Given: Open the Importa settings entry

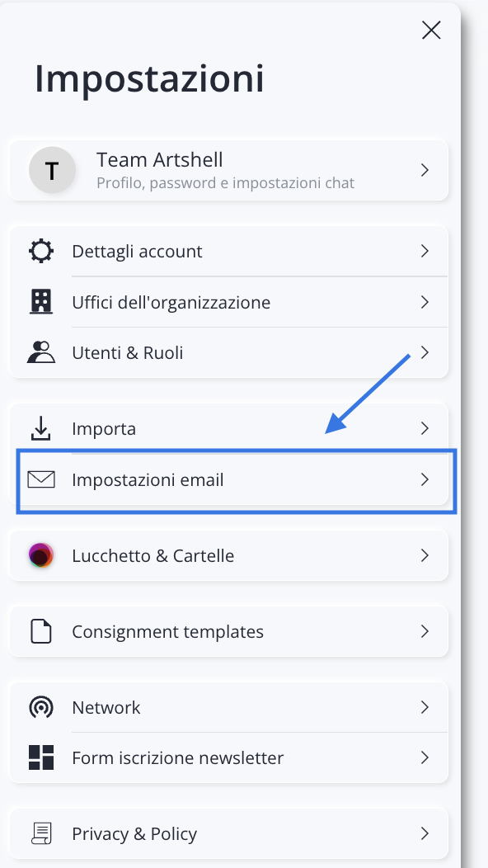Looking at the screenshot, I should [x=228, y=428].
